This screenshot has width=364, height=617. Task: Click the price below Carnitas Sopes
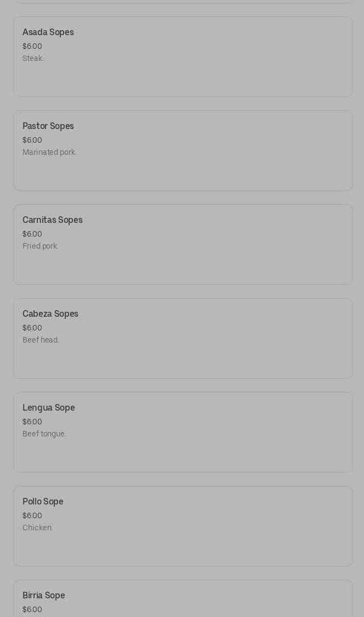32,234
